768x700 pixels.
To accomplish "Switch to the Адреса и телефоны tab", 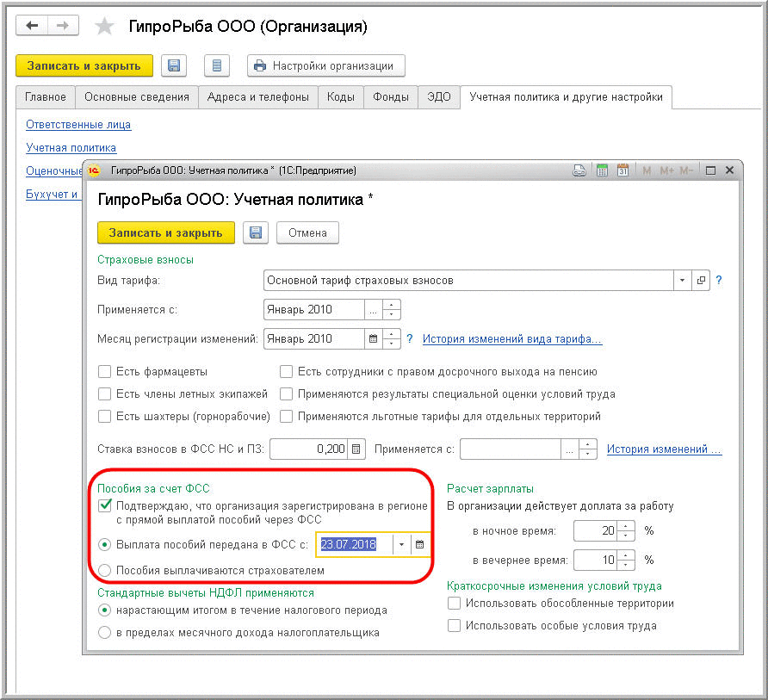I will 258,97.
